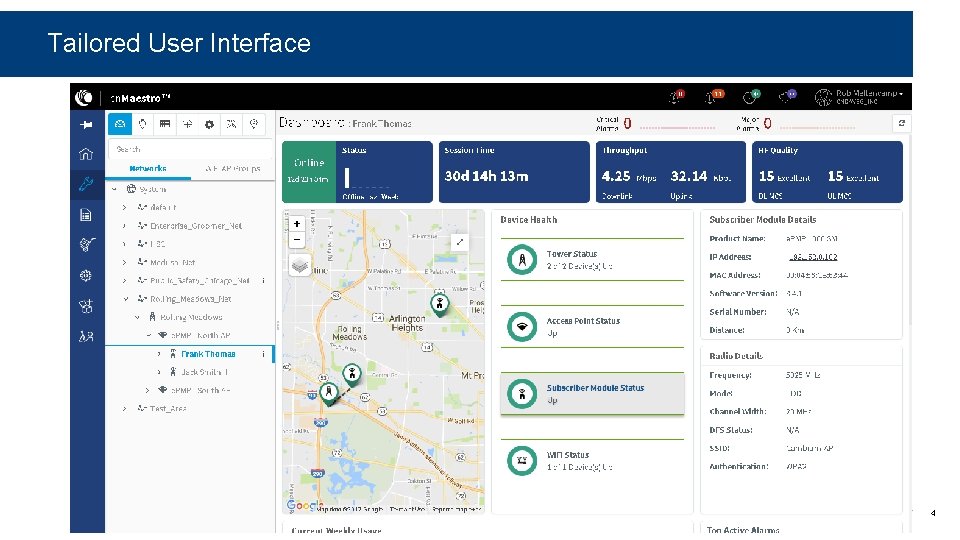960x540 pixels.
Task: Click the "4.25" downlink throughput value
Action: [x=616, y=176]
